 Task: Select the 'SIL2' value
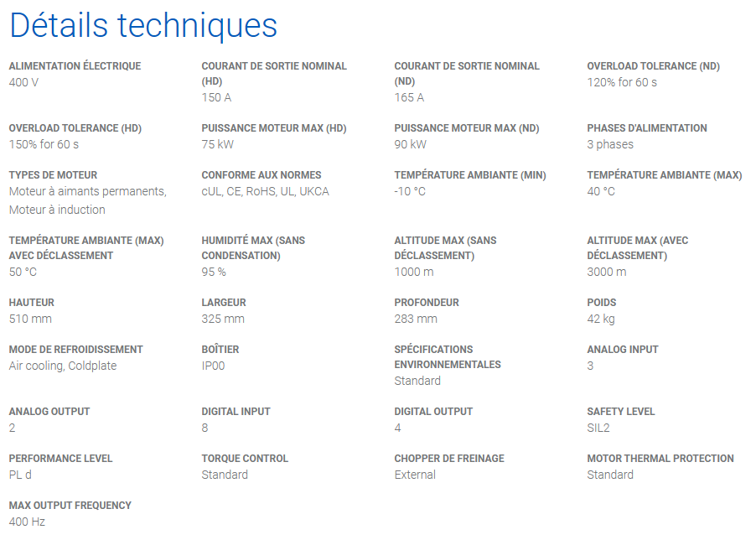click(x=598, y=428)
